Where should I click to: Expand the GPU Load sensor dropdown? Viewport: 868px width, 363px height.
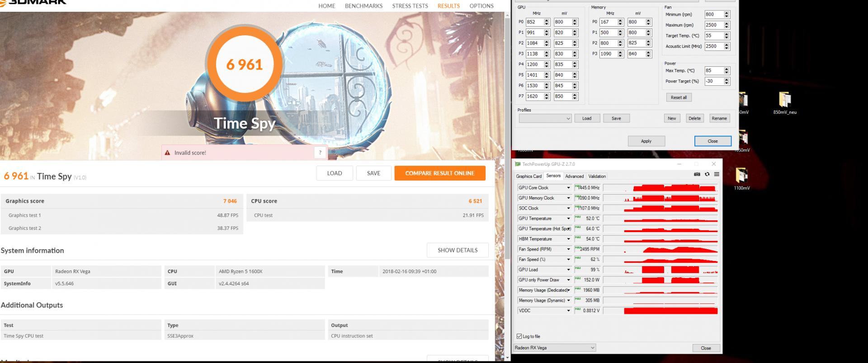tap(568, 270)
